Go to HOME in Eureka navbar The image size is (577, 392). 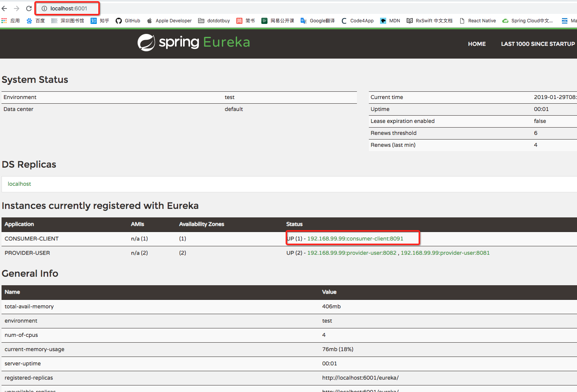tap(477, 44)
